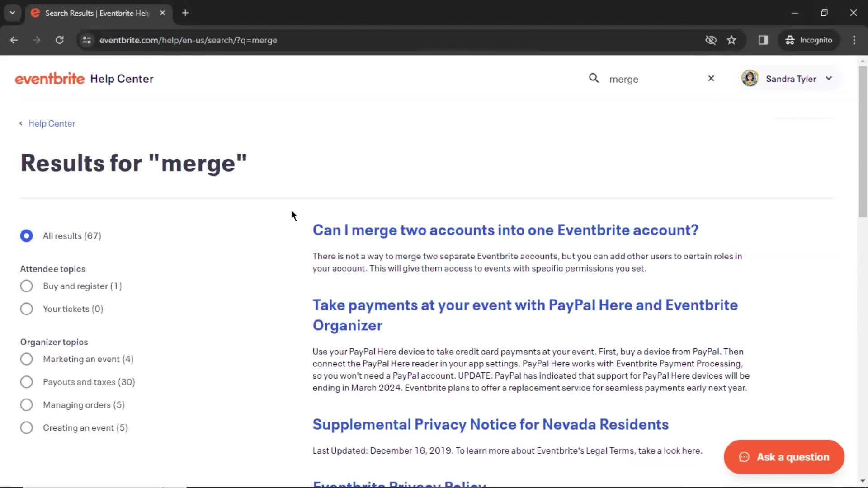Click the tracking protection eye icon
The height and width of the screenshot is (488, 868).
click(x=711, y=40)
